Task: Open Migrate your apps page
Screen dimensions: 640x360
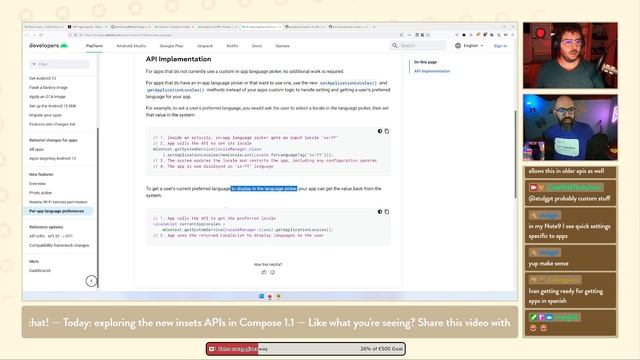Action: click(45, 115)
